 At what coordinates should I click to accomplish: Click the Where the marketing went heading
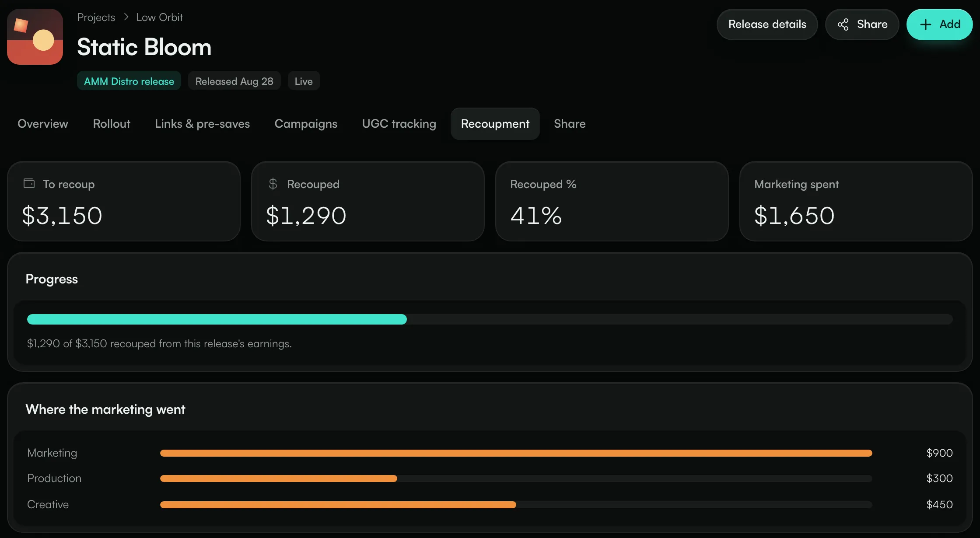105,409
